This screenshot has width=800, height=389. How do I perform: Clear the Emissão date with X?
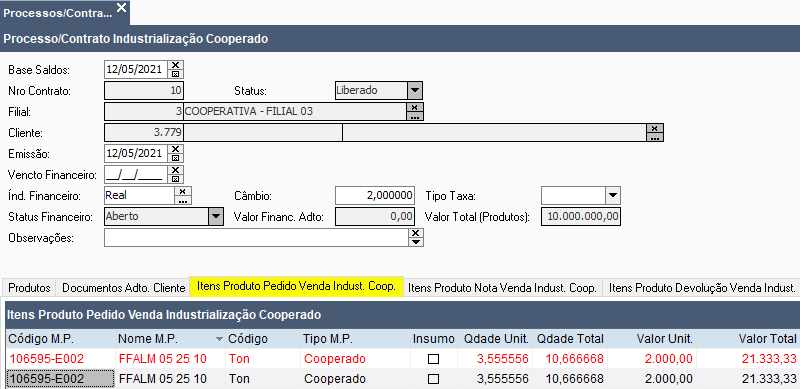[x=175, y=149]
